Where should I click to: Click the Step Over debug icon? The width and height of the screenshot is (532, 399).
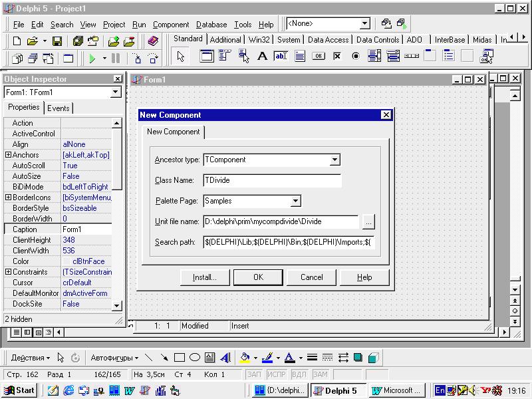tap(154, 59)
